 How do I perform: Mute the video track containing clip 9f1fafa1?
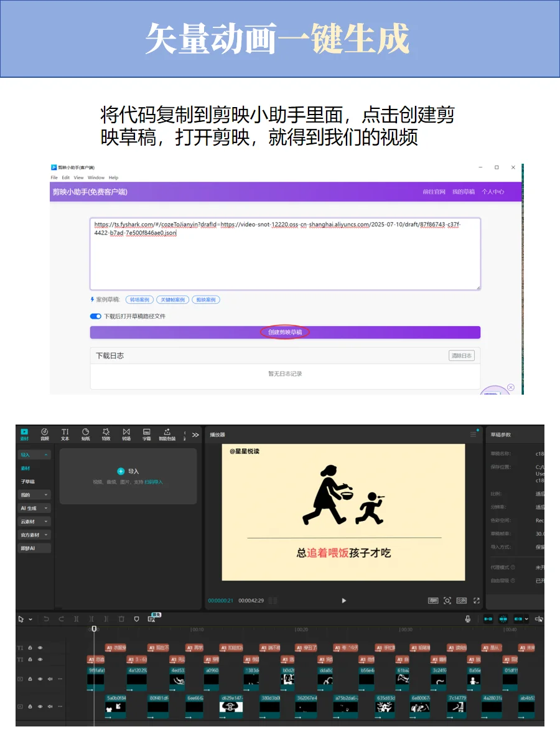(x=50, y=679)
